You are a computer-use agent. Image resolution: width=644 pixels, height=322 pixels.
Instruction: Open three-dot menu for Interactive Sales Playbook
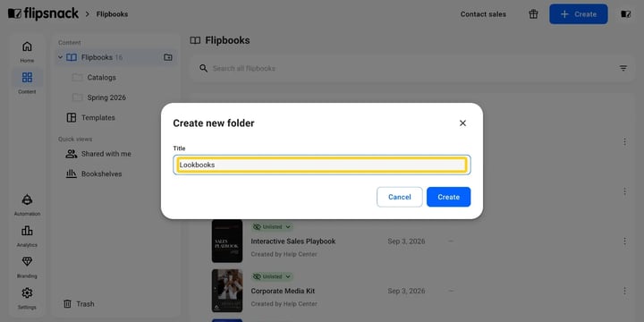coord(624,241)
